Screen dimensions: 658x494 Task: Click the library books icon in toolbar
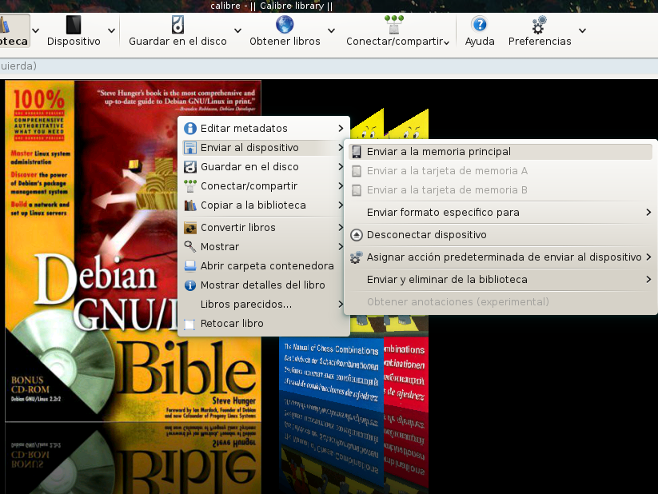point(4,25)
